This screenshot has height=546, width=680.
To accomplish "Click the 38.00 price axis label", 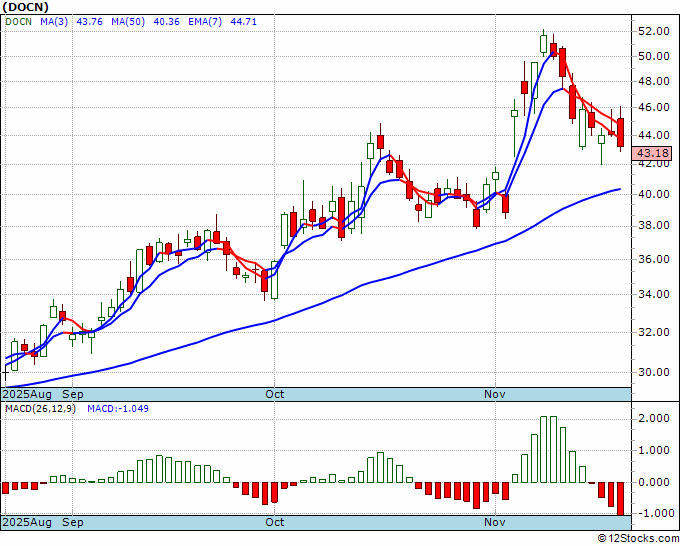I will click(654, 226).
